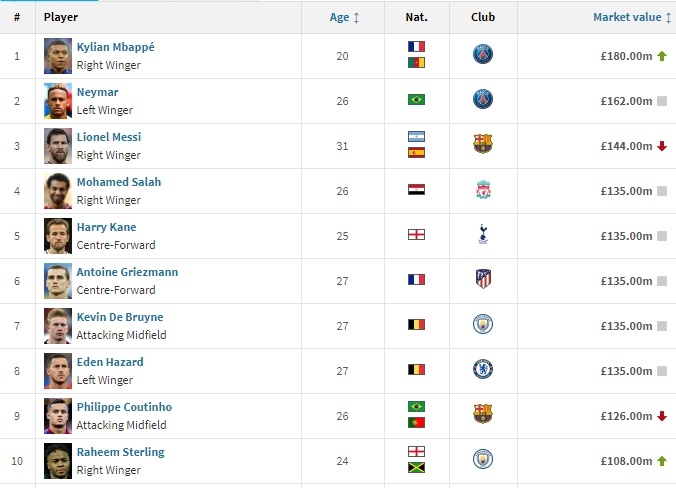This screenshot has width=676, height=488.
Task: Click Eden Hazard's player photo thumbnail
Action: coord(58,370)
